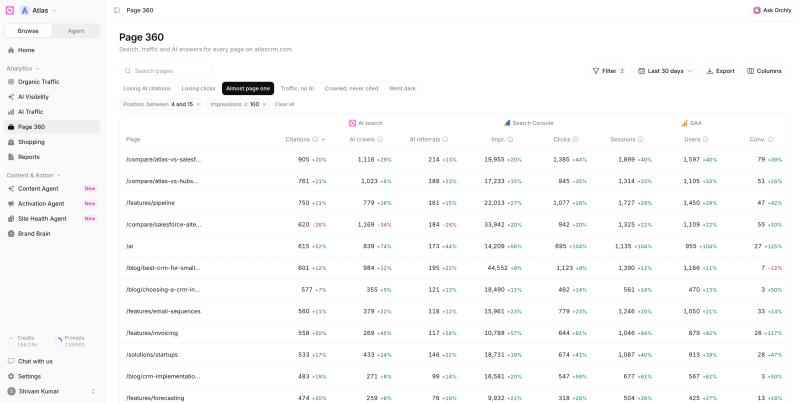Open Organic Traffic in the sidebar

click(53, 82)
